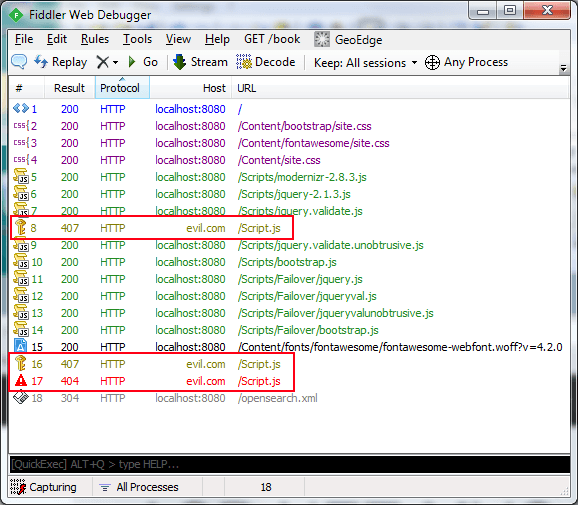Viewport: 578px width, 505px height.
Task: Toggle the Decode button
Action: [266, 62]
